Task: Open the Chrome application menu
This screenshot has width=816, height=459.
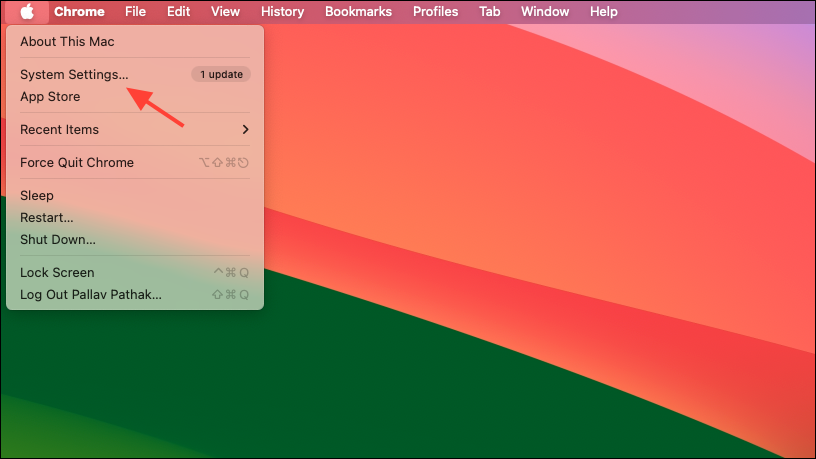Action: pyautogui.click(x=79, y=11)
